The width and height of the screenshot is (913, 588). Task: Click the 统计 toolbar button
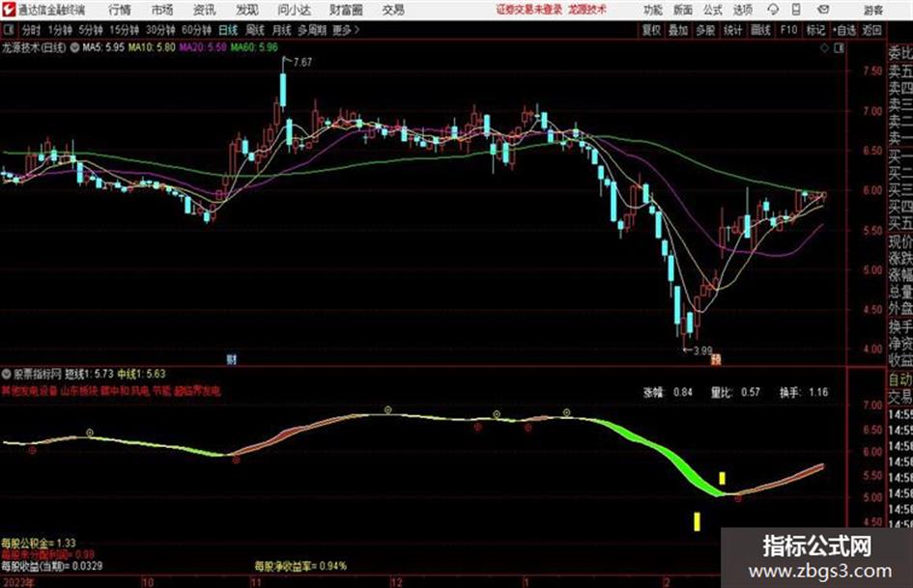coord(732,30)
